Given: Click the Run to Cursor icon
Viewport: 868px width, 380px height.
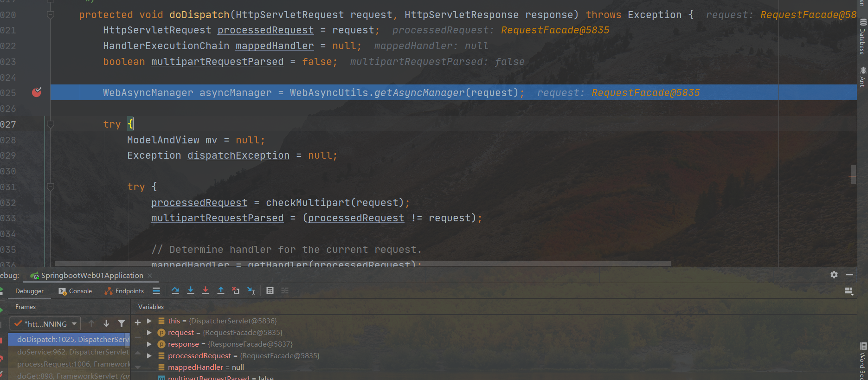Looking at the screenshot, I should click(251, 290).
